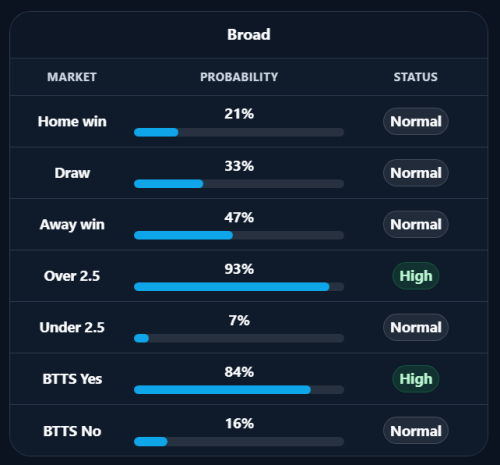Click the Draw Normal status badge
Viewport: 500px width, 465px height.
click(416, 173)
